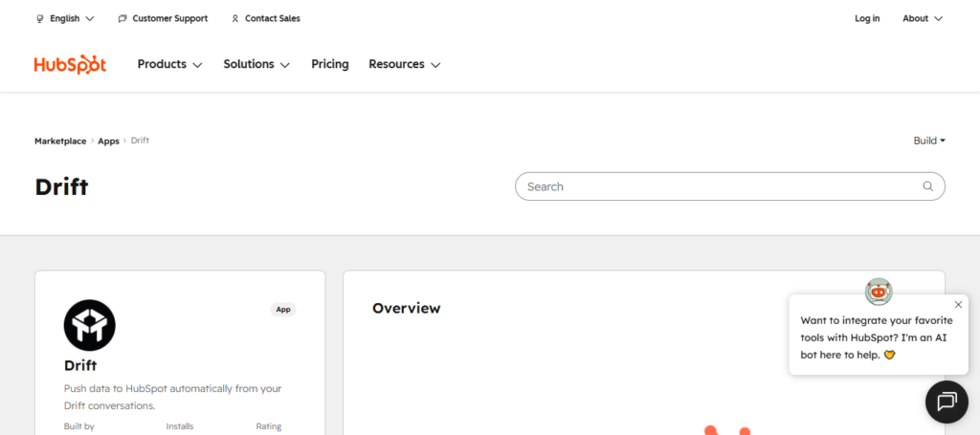Click the globe icon beside English
The image size is (980, 435).
click(40, 19)
